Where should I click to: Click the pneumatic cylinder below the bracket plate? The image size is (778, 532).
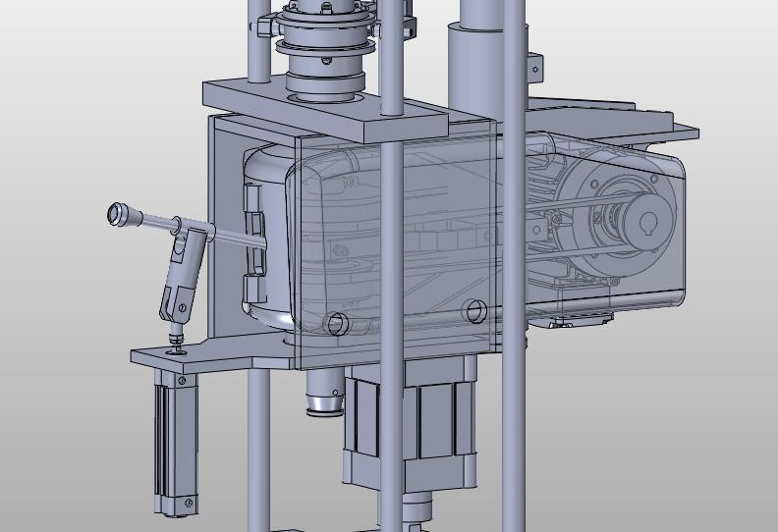coord(176,443)
